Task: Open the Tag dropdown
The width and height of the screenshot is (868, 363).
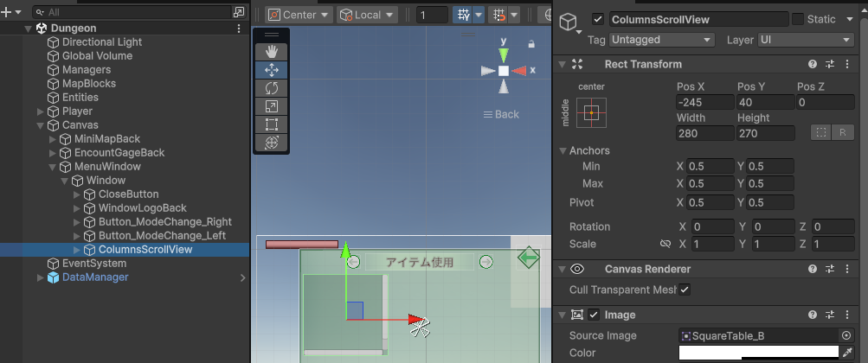Action: click(x=661, y=40)
